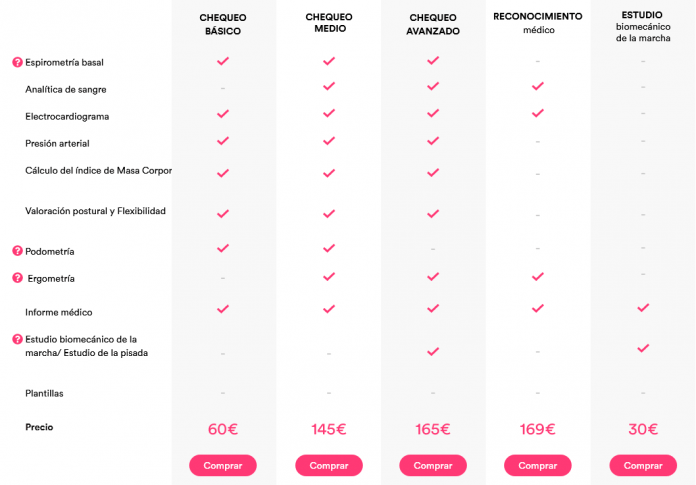This screenshot has width=696, height=485.
Task: Click Ergometría checkmark under Chequeo Avanzado
Action: point(433,277)
